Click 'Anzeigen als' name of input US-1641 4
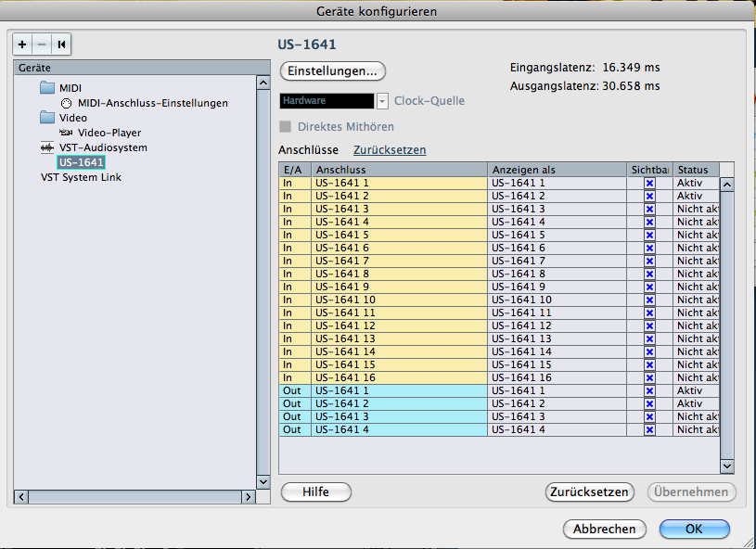Screen dimensions: 756x549 point(557,223)
